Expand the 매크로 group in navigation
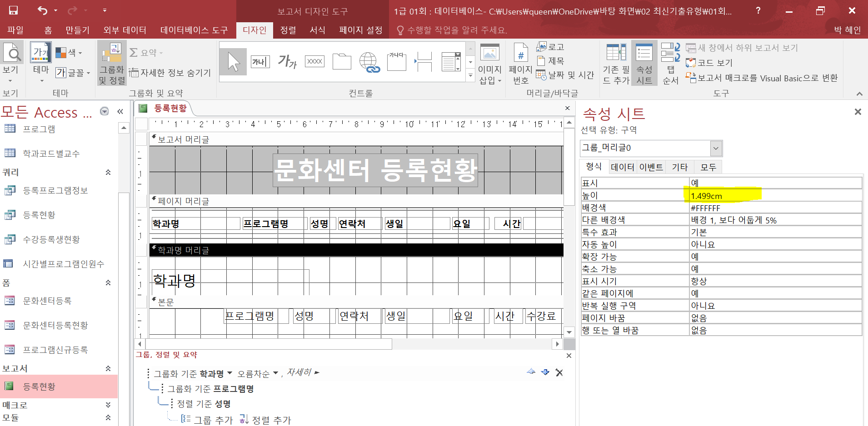868x426 pixels. click(108, 405)
